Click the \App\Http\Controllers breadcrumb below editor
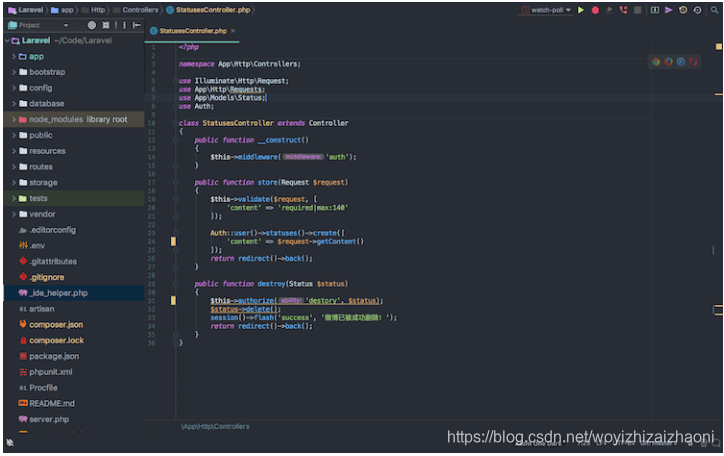The image size is (724, 456). click(x=215, y=426)
